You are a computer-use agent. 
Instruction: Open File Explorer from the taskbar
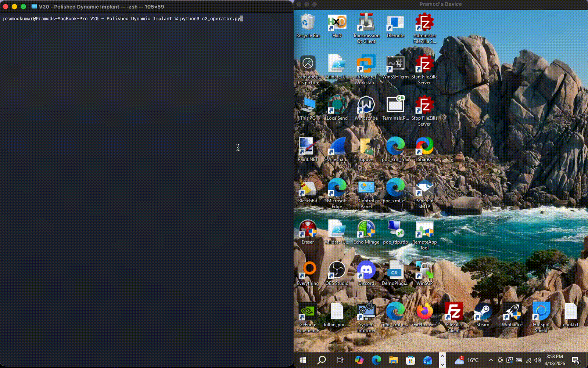(393, 360)
